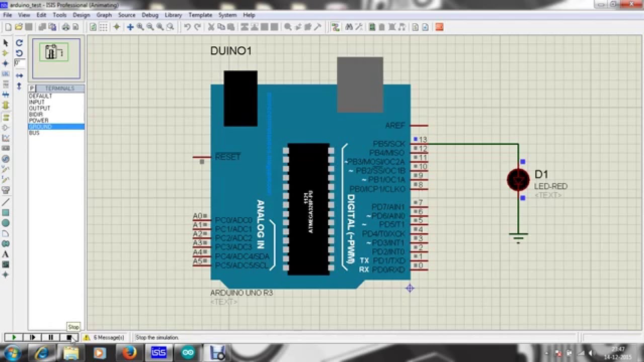Open the Tools menu

pos(59,15)
